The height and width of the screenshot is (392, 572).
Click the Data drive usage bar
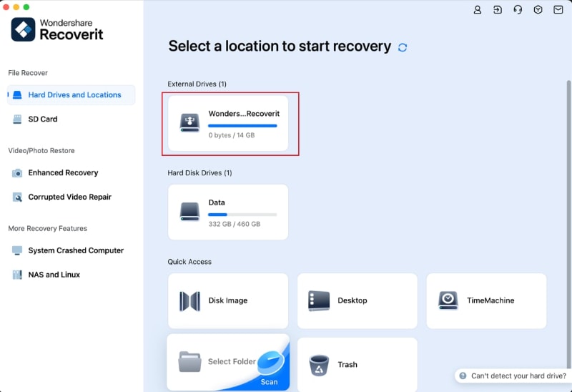(242, 215)
